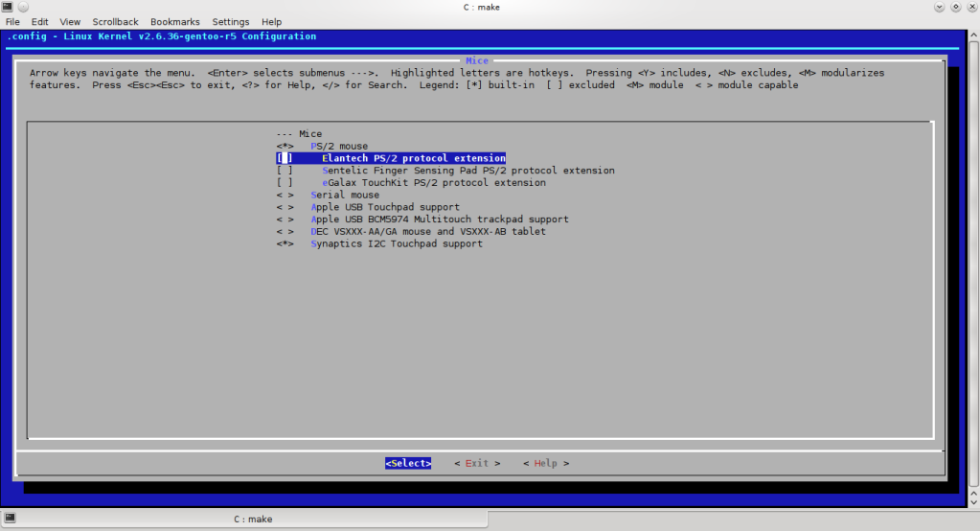
Task: Minimize the make terminal window
Action: [939, 7]
